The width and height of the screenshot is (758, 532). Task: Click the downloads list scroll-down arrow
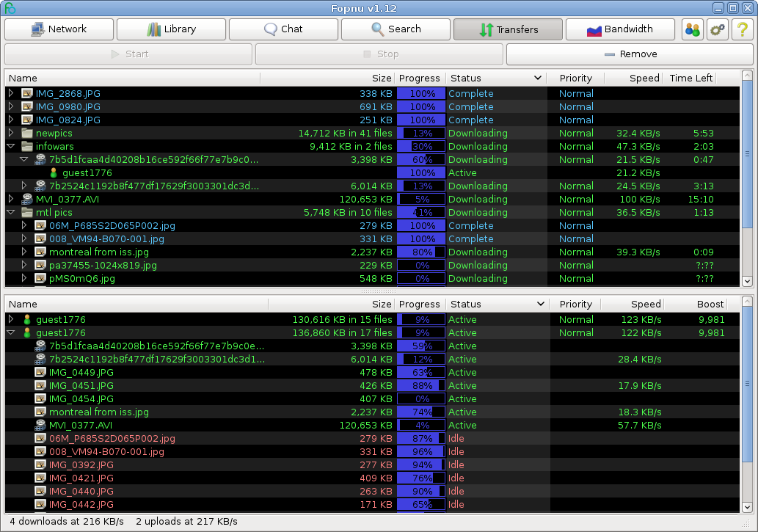click(x=747, y=280)
